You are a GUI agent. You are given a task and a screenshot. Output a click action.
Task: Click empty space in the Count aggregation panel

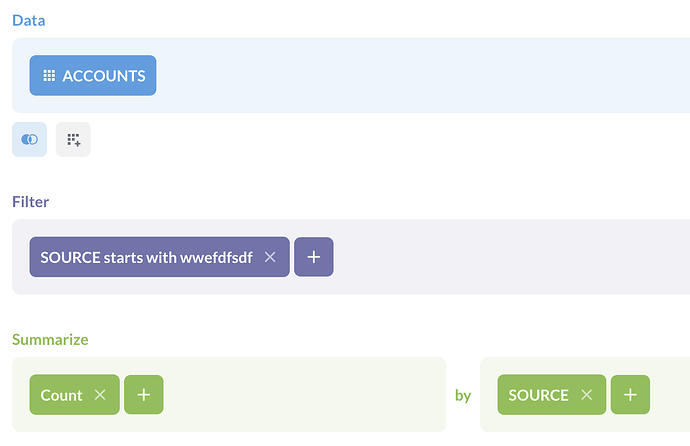(300, 395)
